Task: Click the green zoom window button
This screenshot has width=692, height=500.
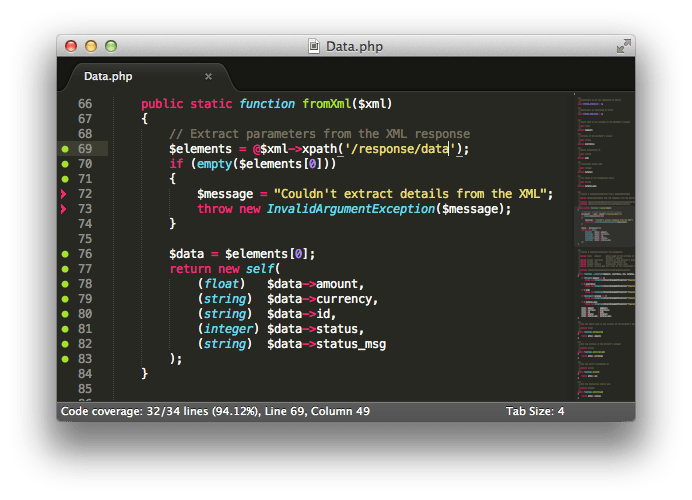Action: 111,46
